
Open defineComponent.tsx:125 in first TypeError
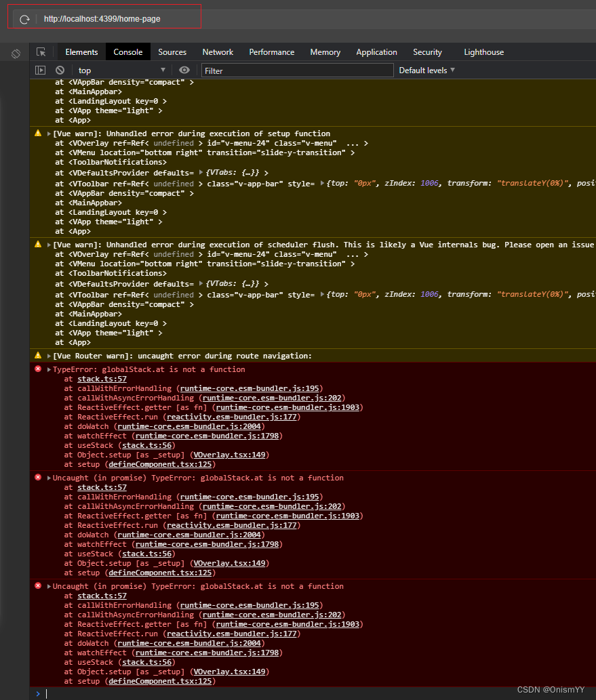pos(160,464)
